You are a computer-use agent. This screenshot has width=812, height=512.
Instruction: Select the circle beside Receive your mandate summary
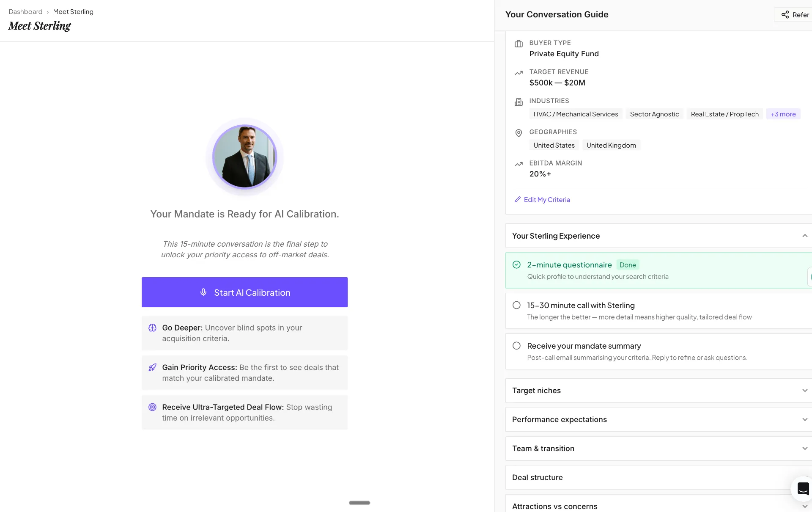pyautogui.click(x=516, y=346)
